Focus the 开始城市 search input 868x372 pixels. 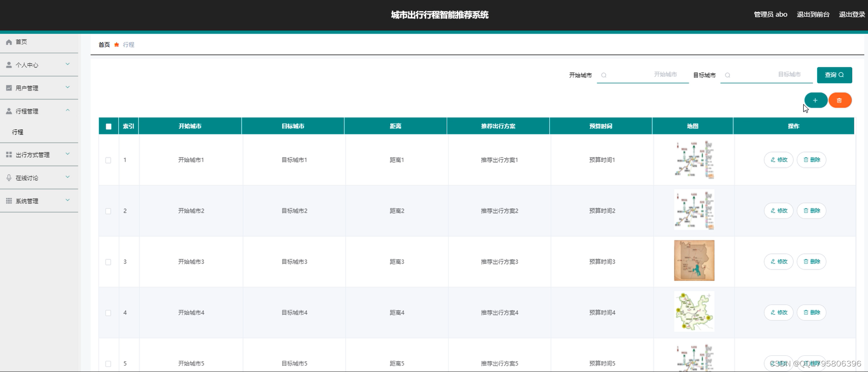click(x=643, y=75)
